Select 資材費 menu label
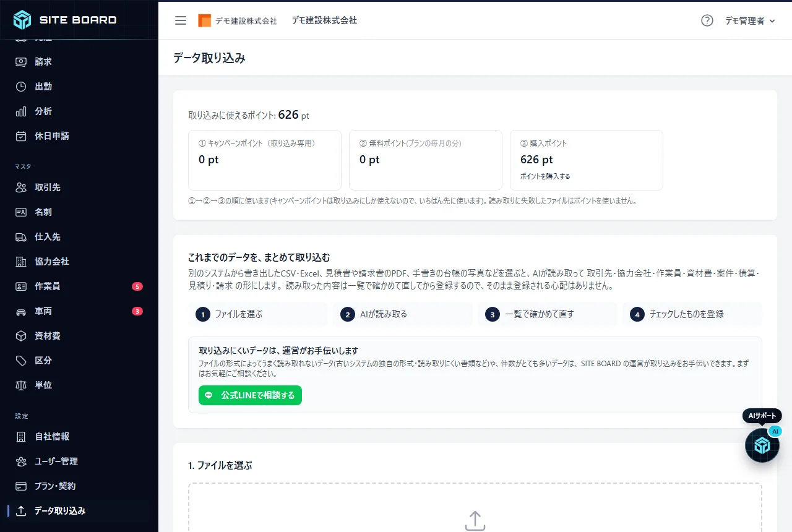The image size is (792, 532). 48,336
